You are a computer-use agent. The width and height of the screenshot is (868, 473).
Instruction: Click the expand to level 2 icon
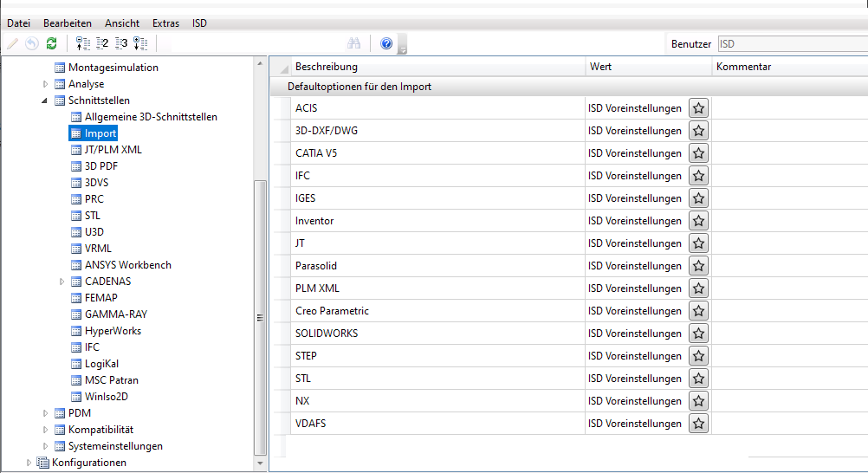point(102,43)
